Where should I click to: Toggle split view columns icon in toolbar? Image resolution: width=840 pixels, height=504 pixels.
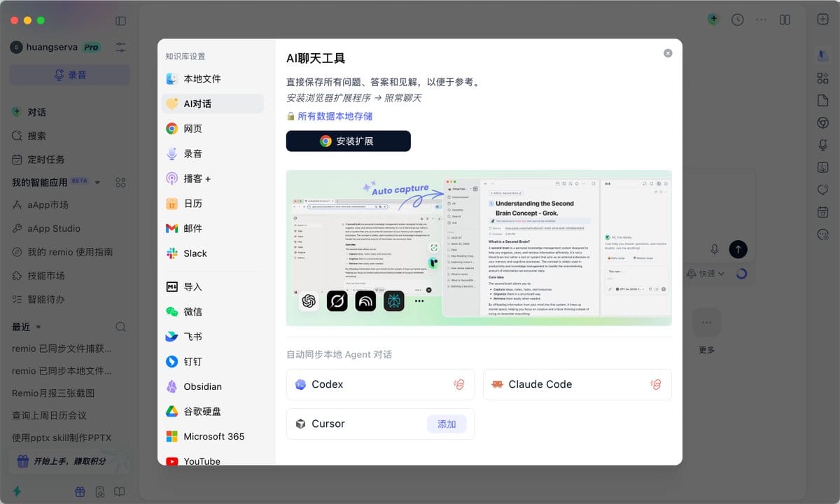coord(785,20)
